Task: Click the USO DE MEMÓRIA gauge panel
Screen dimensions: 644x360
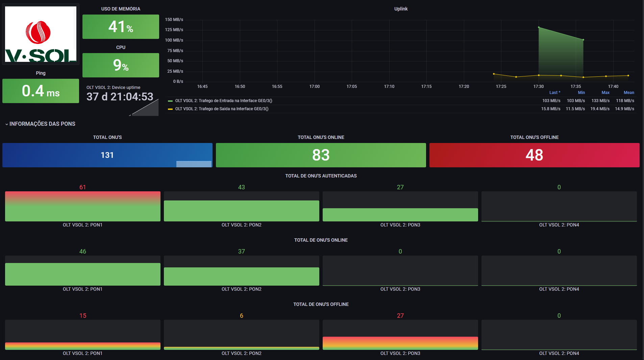Action: [x=121, y=26]
